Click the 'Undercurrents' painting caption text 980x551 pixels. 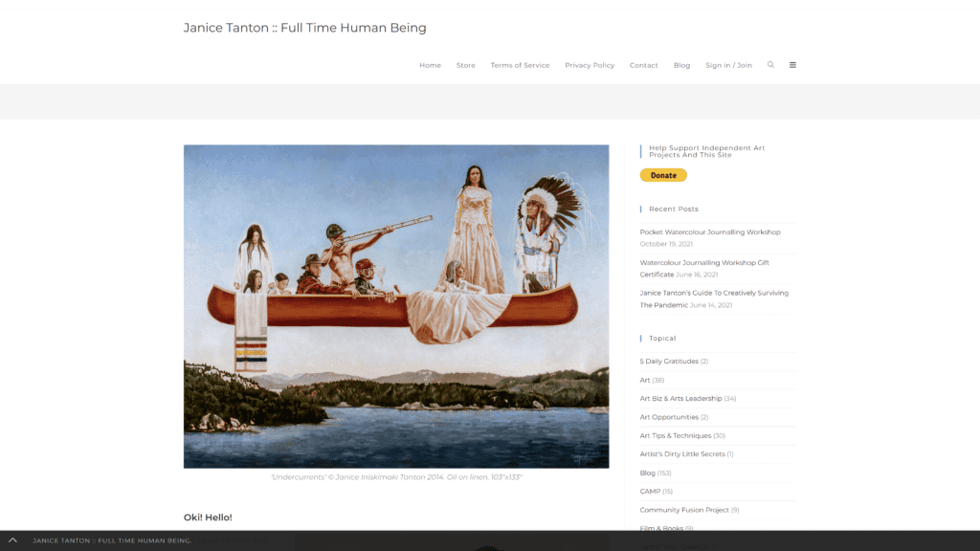coord(396,477)
